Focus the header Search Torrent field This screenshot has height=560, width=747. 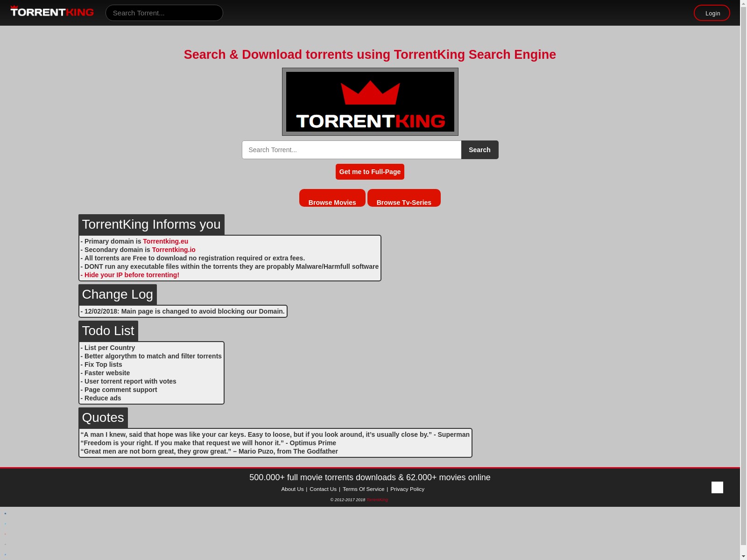(164, 13)
